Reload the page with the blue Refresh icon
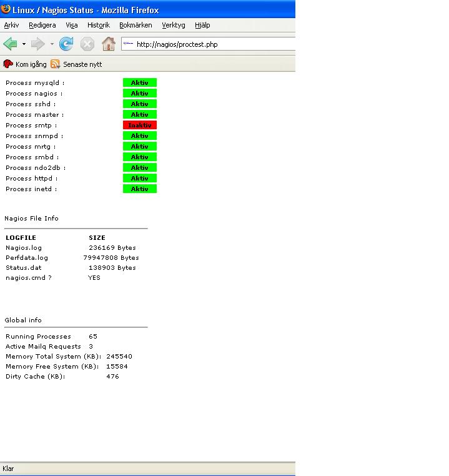 (x=66, y=44)
